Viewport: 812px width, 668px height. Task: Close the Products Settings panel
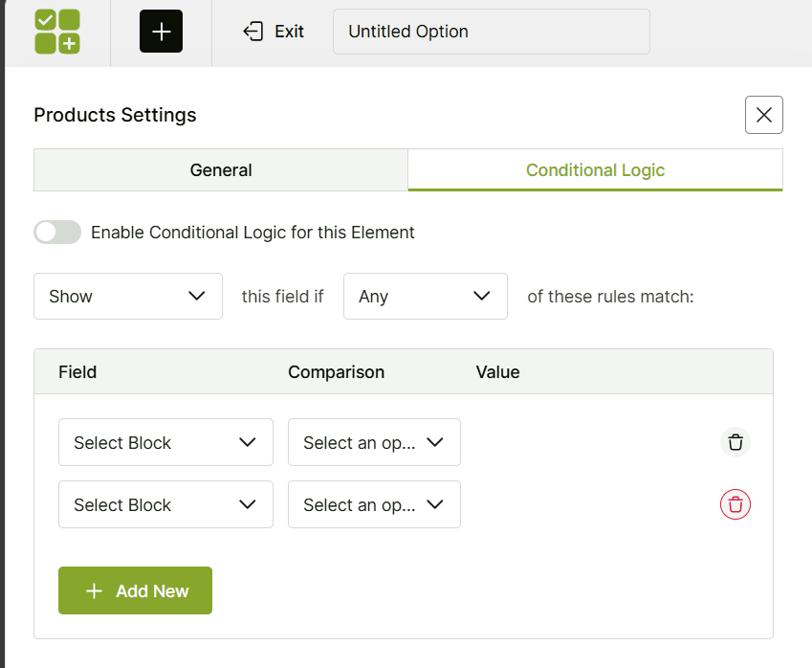(x=764, y=115)
